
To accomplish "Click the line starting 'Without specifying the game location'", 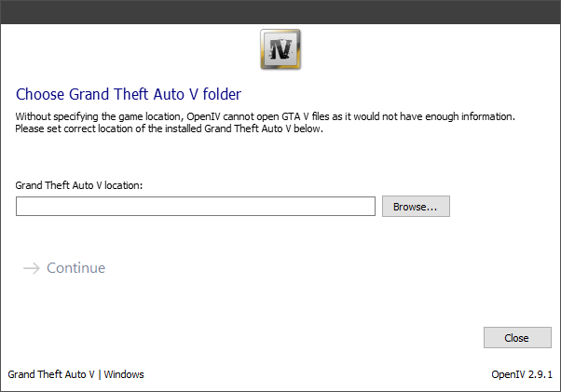I will pos(265,116).
